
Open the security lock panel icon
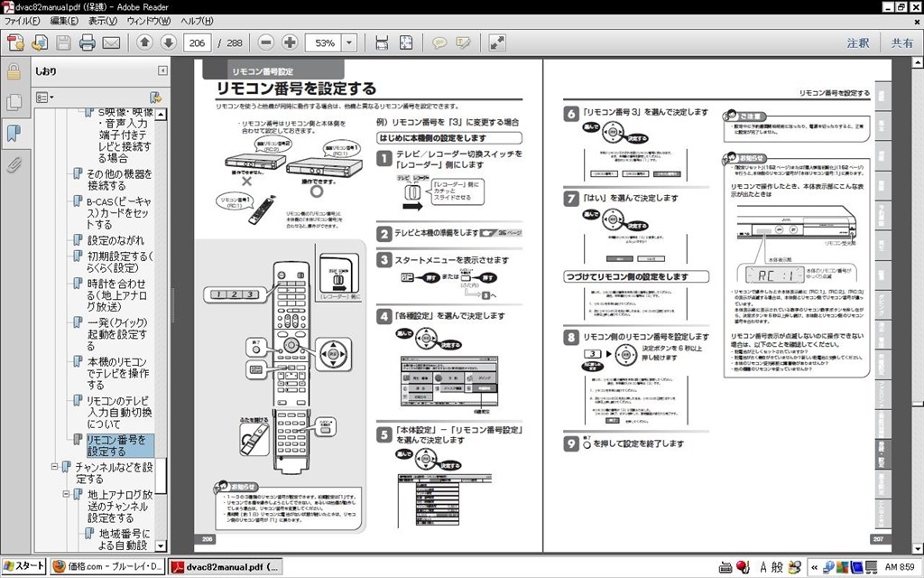[x=14, y=71]
